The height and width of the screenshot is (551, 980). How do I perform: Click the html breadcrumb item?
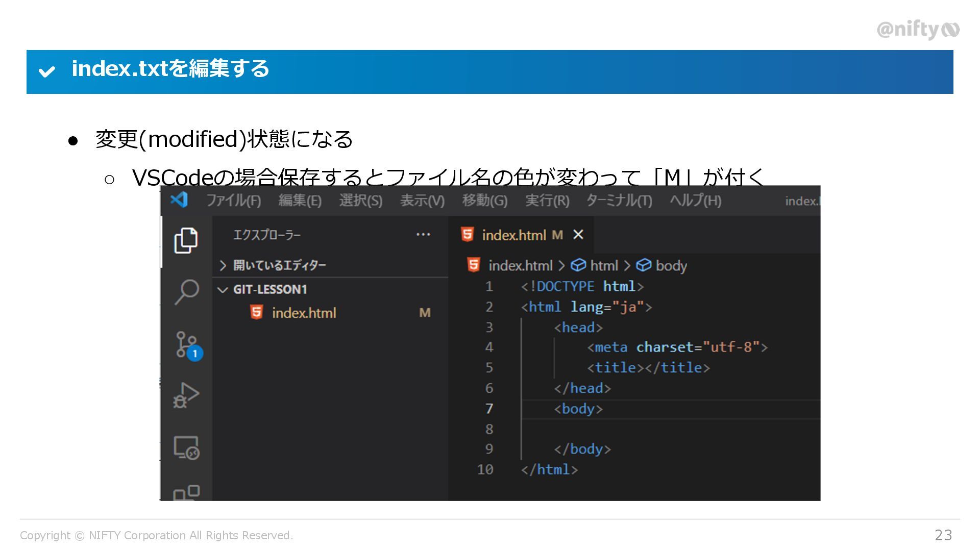tap(603, 266)
